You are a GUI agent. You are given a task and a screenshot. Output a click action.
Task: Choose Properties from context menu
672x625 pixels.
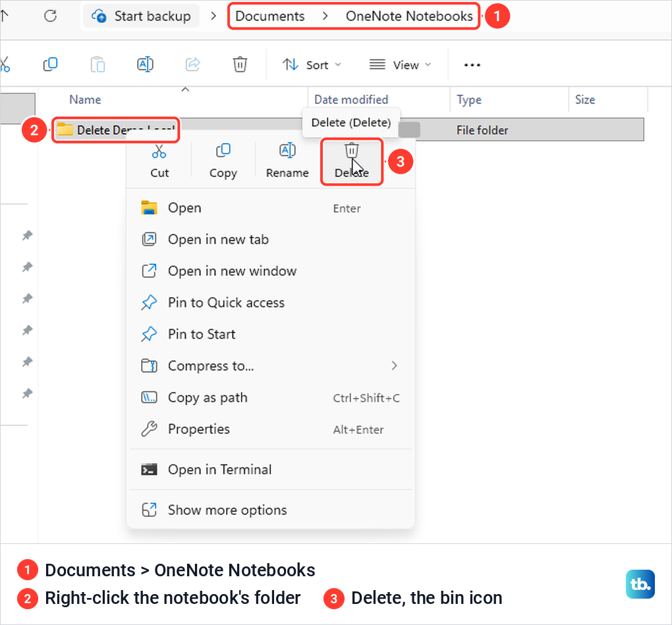point(271,429)
